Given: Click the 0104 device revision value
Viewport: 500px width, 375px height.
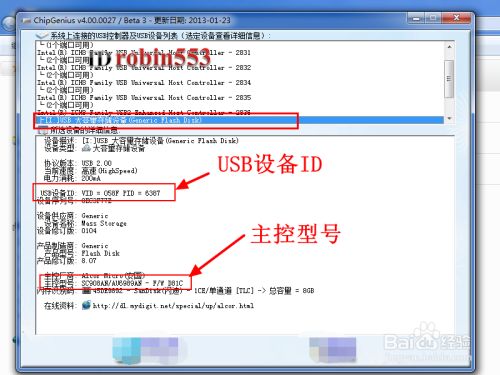Looking at the screenshot, I should [89, 230].
